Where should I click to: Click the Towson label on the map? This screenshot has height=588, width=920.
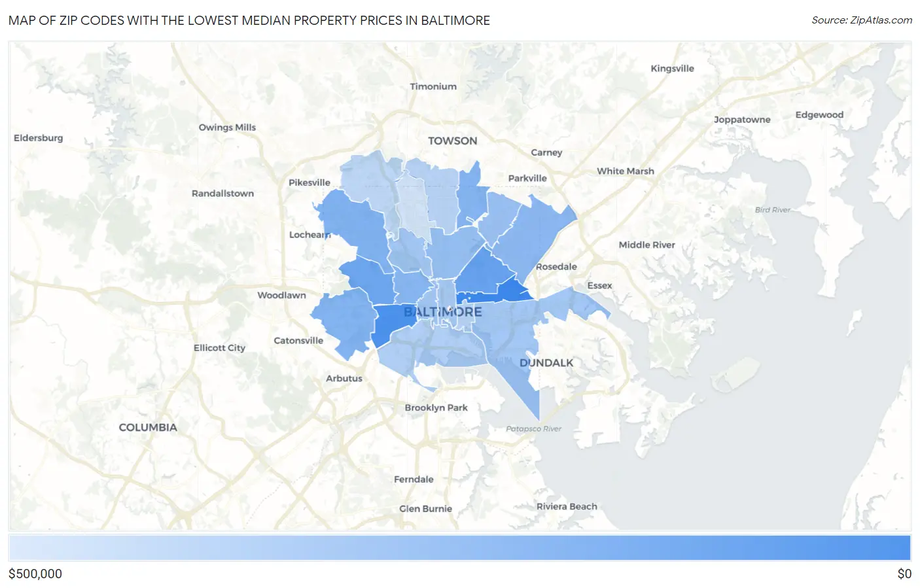(x=452, y=141)
